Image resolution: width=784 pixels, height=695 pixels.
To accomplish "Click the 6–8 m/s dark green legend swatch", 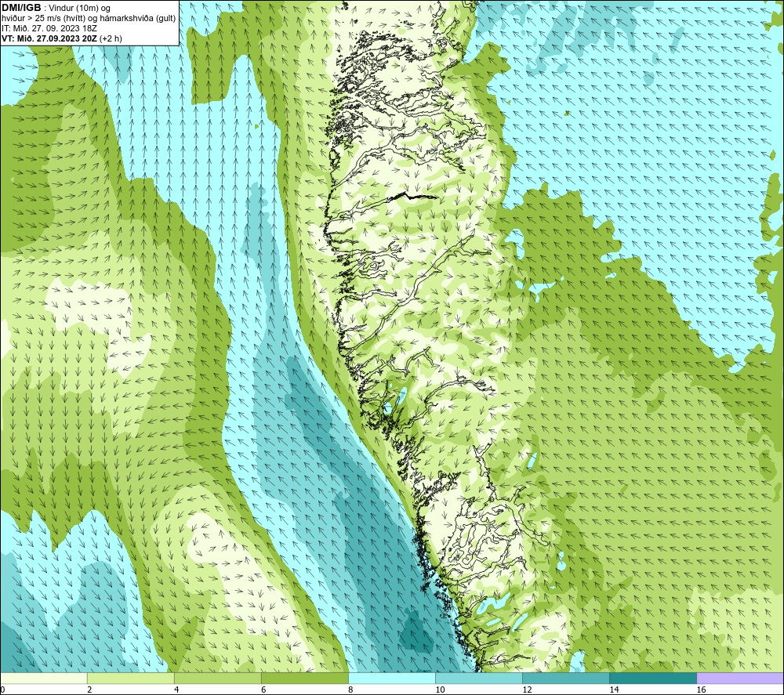I will tap(305, 678).
